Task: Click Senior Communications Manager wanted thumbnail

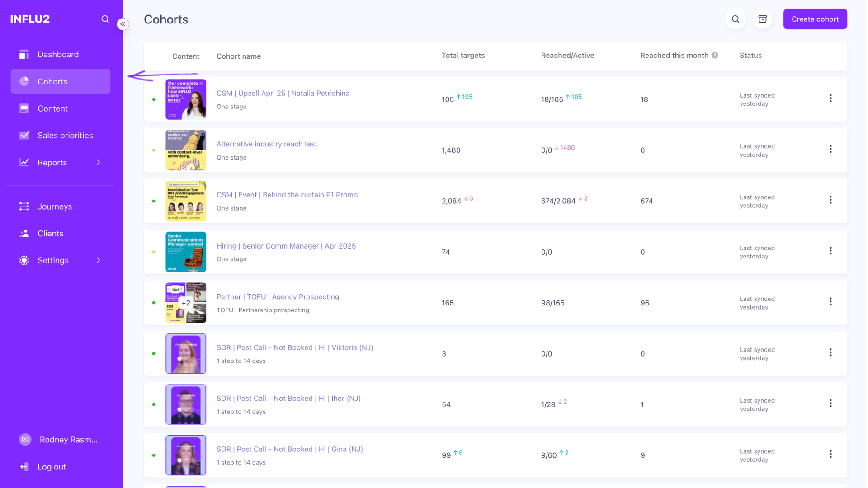Action: click(186, 252)
